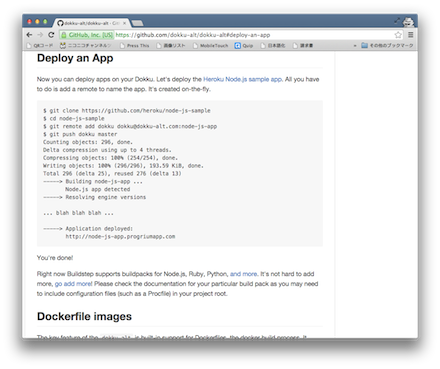Click the 'cd node-js-sample' command line
This screenshot has width=440, height=369.
(x=74, y=119)
